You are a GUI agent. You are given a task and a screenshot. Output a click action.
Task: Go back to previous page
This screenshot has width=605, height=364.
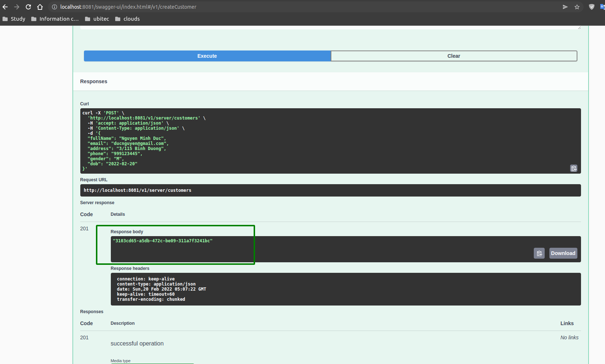point(5,7)
